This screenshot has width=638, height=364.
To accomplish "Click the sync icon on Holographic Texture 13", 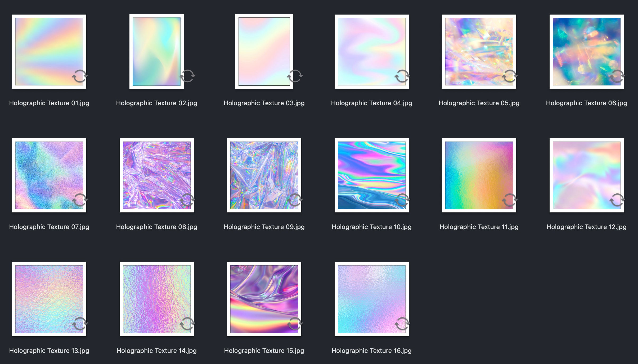I will (80, 324).
